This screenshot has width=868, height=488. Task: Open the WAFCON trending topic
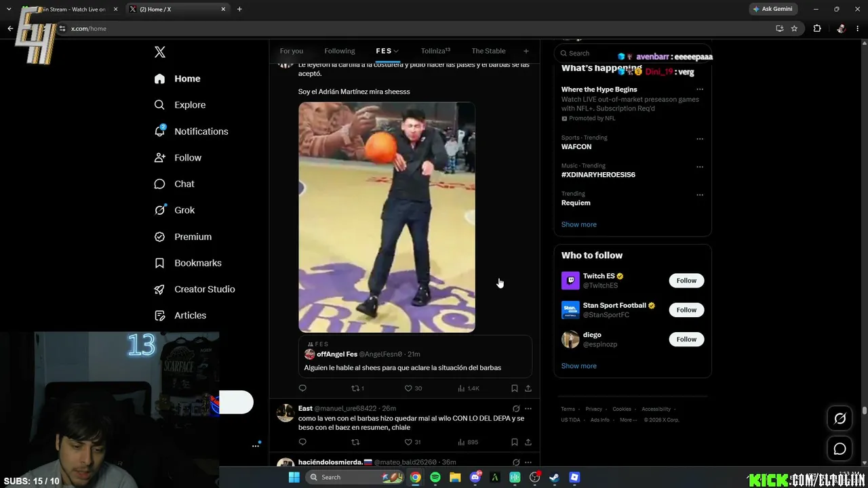click(576, 146)
